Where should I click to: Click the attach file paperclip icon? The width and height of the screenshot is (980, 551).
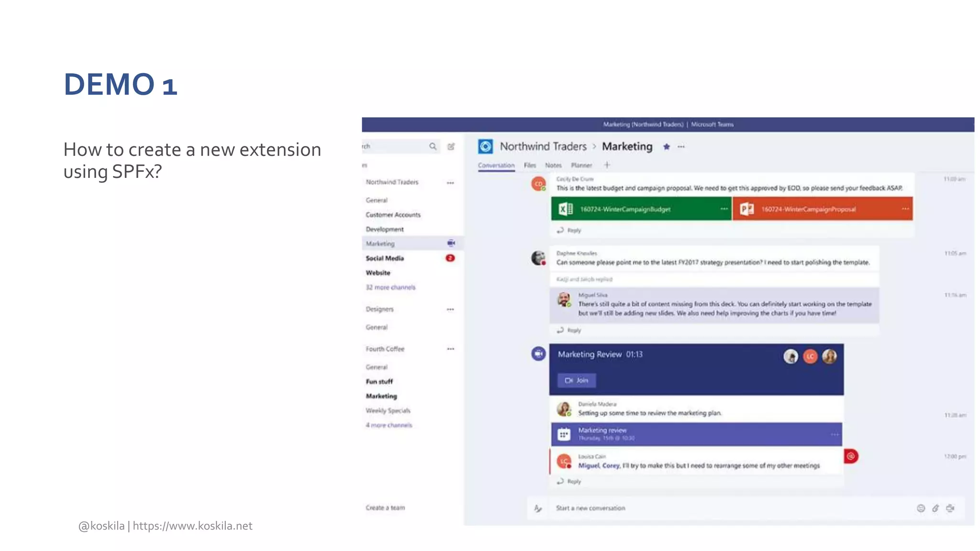(x=935, y=508)
